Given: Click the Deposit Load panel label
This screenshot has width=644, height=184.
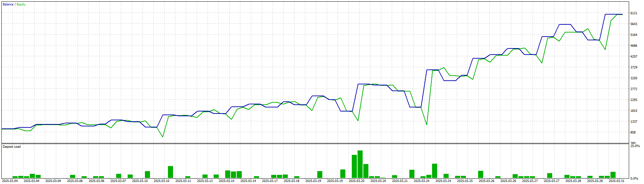Looking at the screenshot, I should point(12,147).
